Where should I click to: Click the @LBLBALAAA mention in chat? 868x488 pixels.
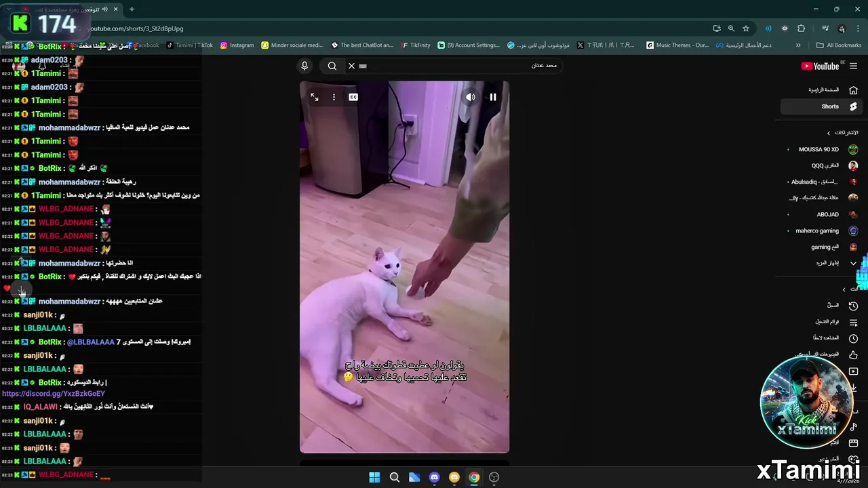(91, 342)
